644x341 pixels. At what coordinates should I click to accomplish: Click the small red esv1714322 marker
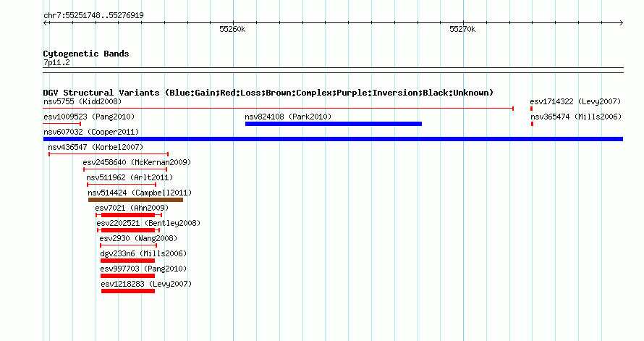[x=531, y=109]
